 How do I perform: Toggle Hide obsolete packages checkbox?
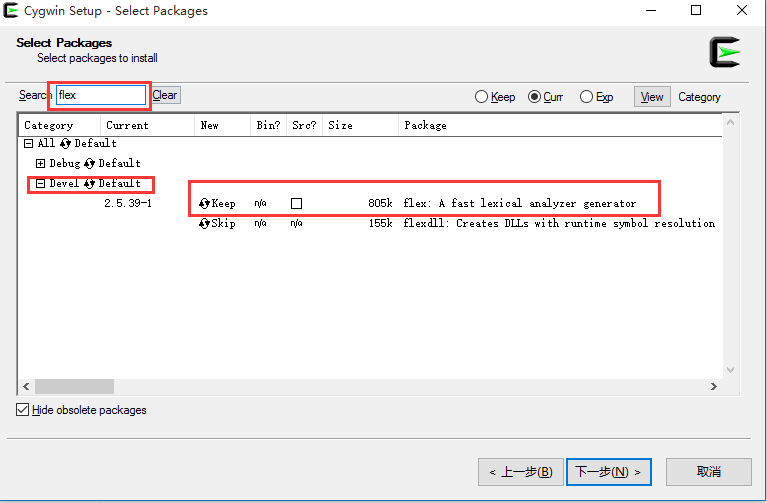pos(23,410)
